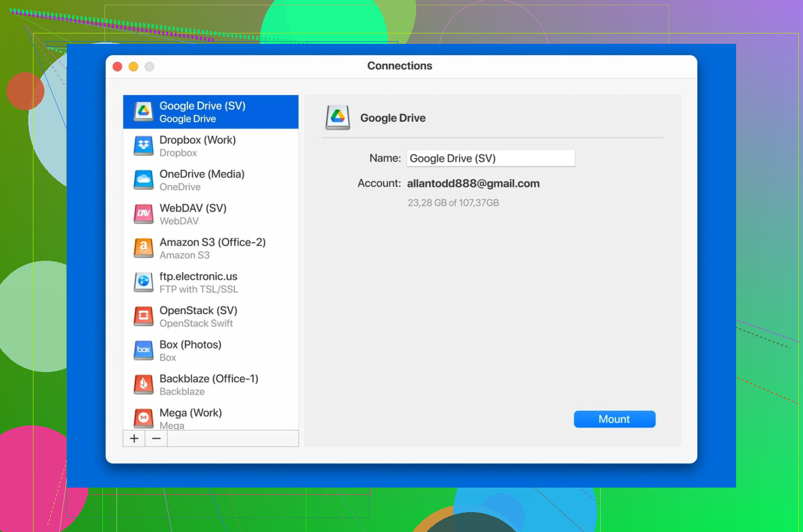Click the account email allantodd888@gmail.com

[473, 183]
